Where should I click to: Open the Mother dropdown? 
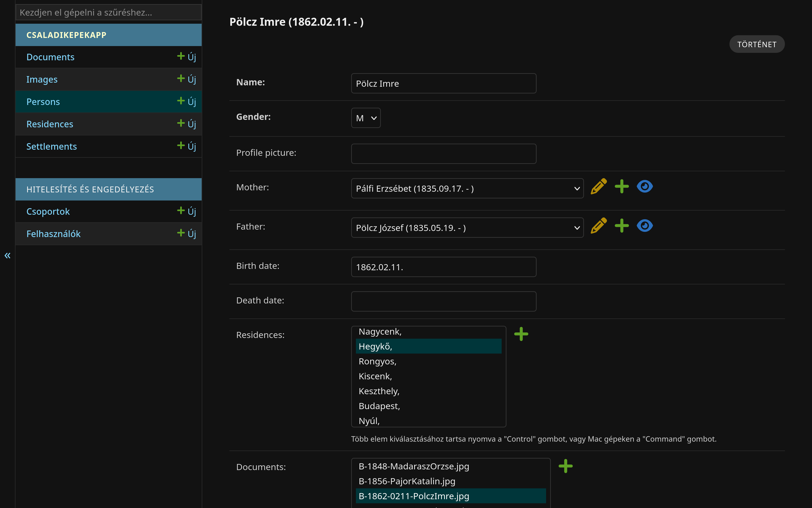click(x=467, y=189)
